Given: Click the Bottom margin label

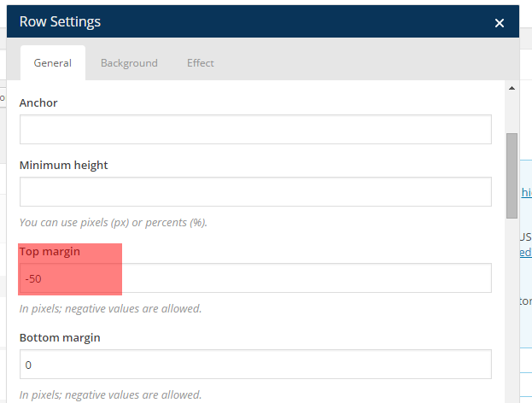Looking at the screenshot, I should pyautogui.click(x=60, y=337).
